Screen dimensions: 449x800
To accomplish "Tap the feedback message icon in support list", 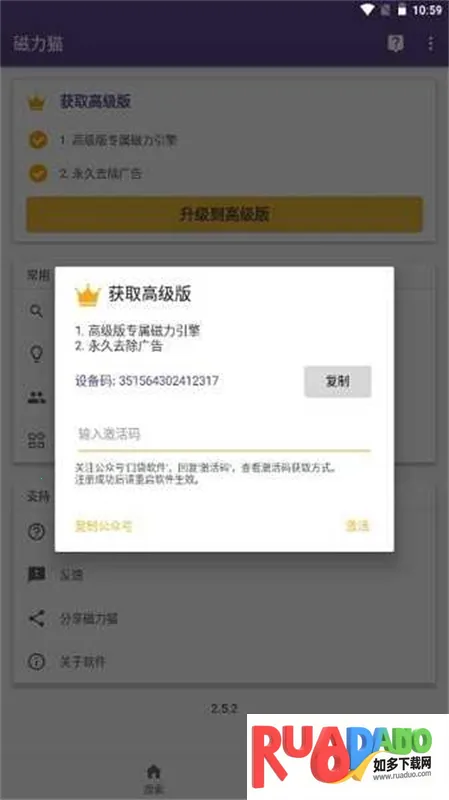I will (x=36, y=575).
